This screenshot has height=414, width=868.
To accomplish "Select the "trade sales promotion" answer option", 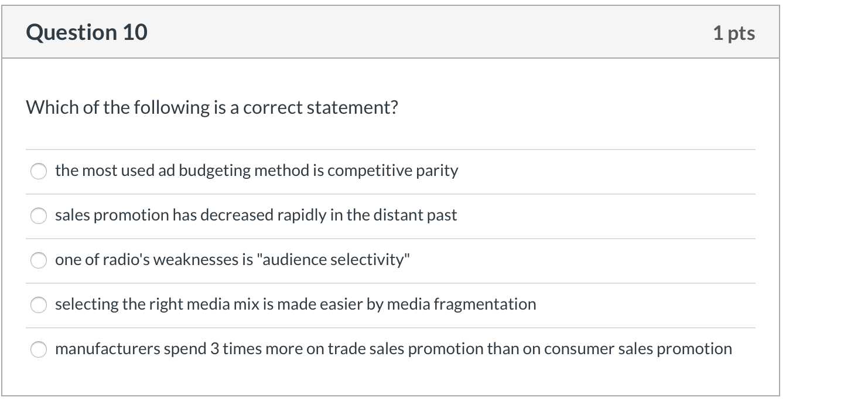I will pos(39,348).
